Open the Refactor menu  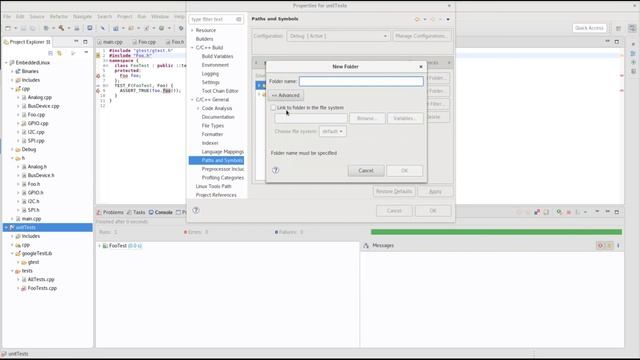(59, 17)
